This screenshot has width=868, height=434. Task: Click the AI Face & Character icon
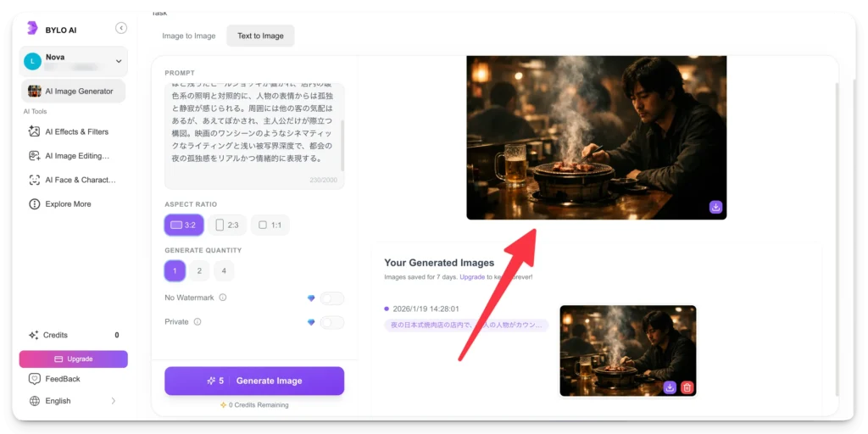34,180
